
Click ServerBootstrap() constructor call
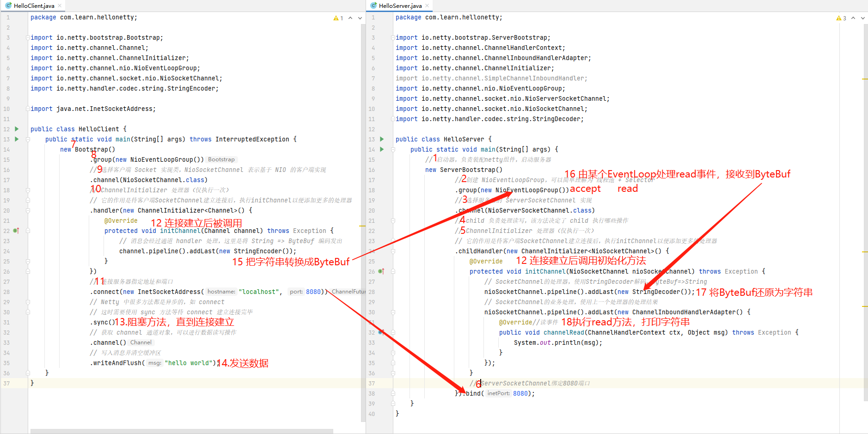coord(471,170)
